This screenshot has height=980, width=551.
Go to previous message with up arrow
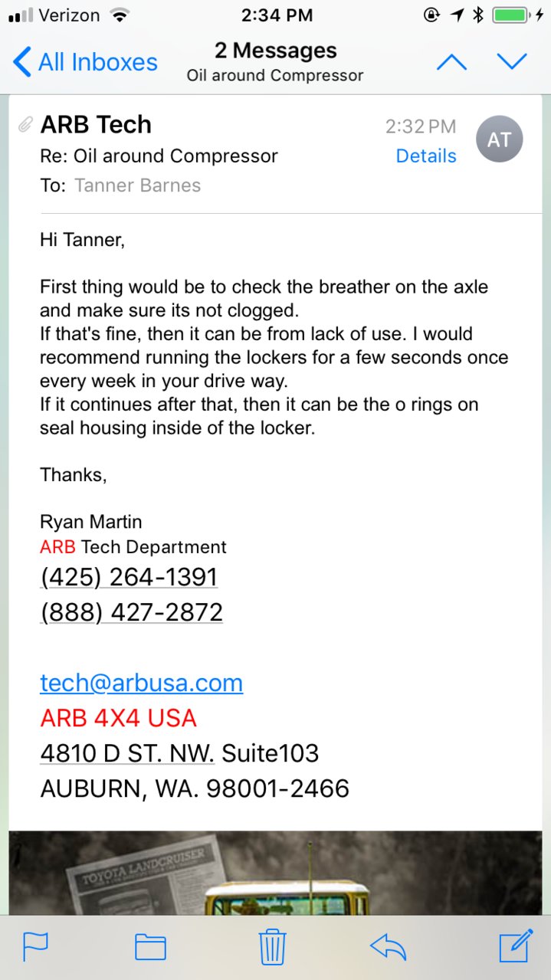tap(451, 62)
